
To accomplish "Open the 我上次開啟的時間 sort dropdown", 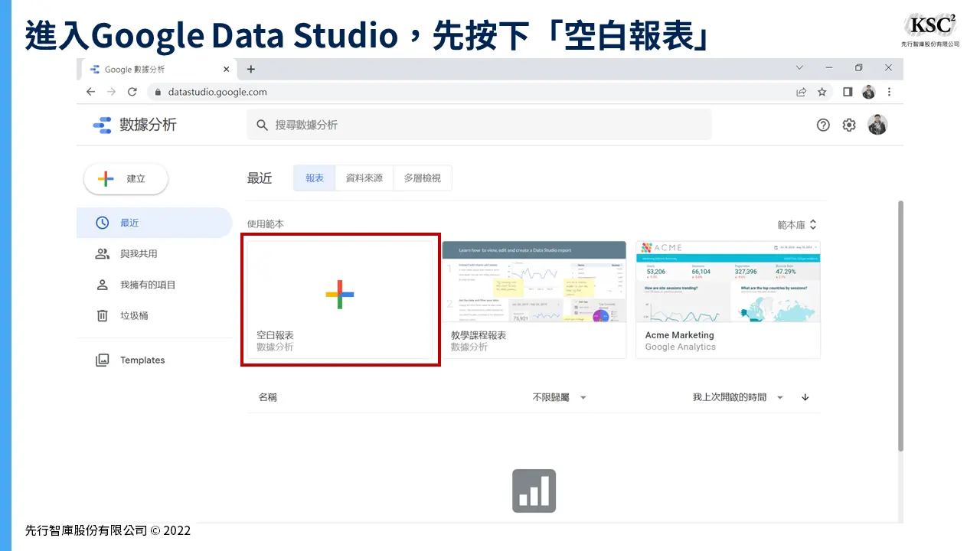I will point(738,397).
